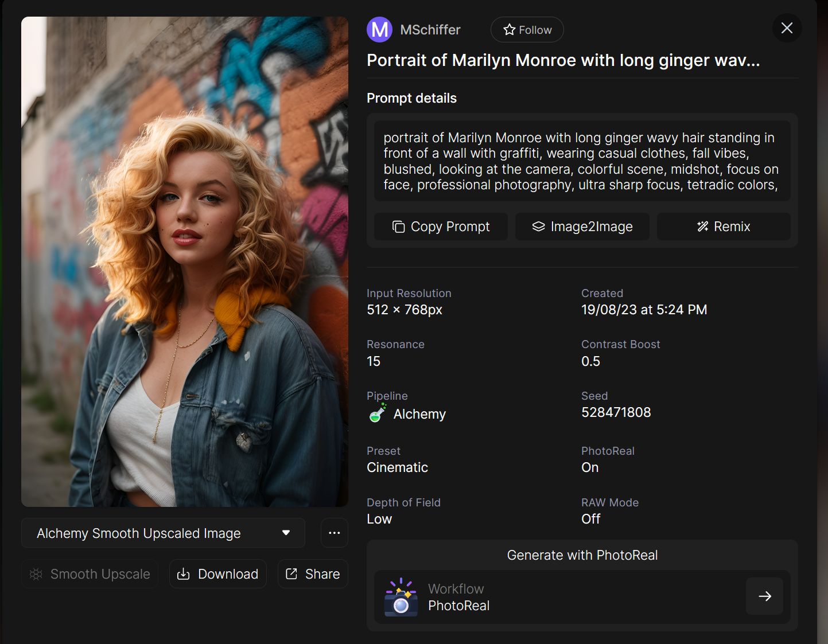Image resolution: width=828 pixels, height=644 pixels.
Task: Click the star icon in Follow button
Action: 509,30
